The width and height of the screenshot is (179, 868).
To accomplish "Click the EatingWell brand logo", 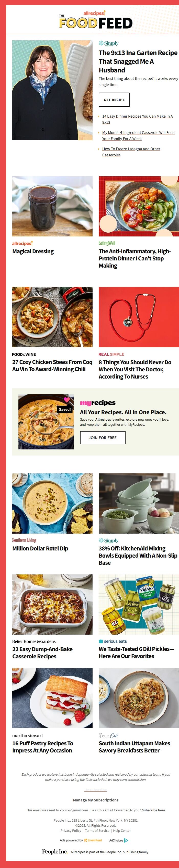I will (107, 243).
